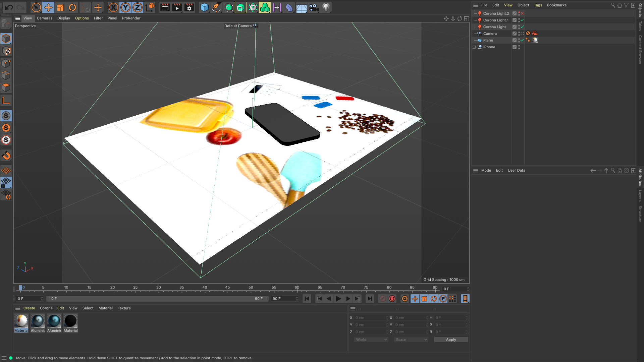The image size is (644, 362).
Task: Toggle Plane object green enable checkmark
Action: pos(522,40)
